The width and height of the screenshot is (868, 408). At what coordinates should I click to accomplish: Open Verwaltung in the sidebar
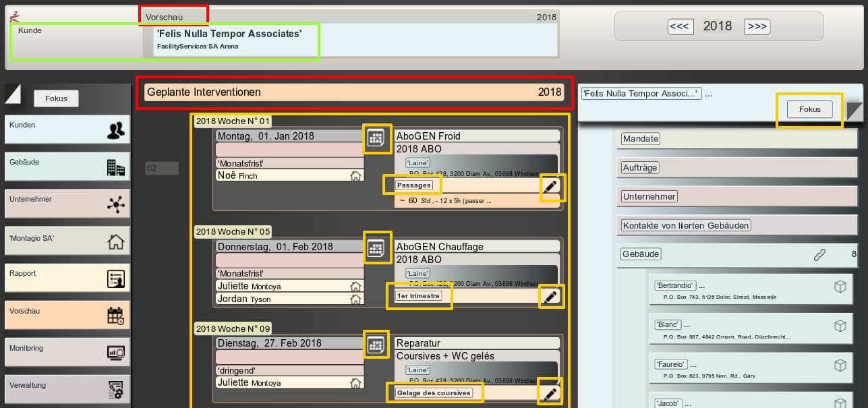pyautogui.click(x=67, y=389)
